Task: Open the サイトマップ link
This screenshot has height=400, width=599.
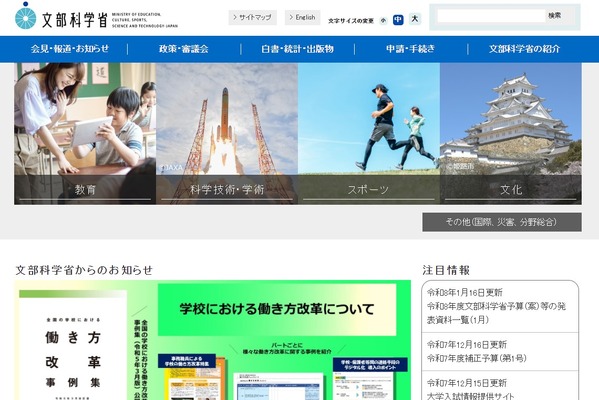Action: coord(253,18)
